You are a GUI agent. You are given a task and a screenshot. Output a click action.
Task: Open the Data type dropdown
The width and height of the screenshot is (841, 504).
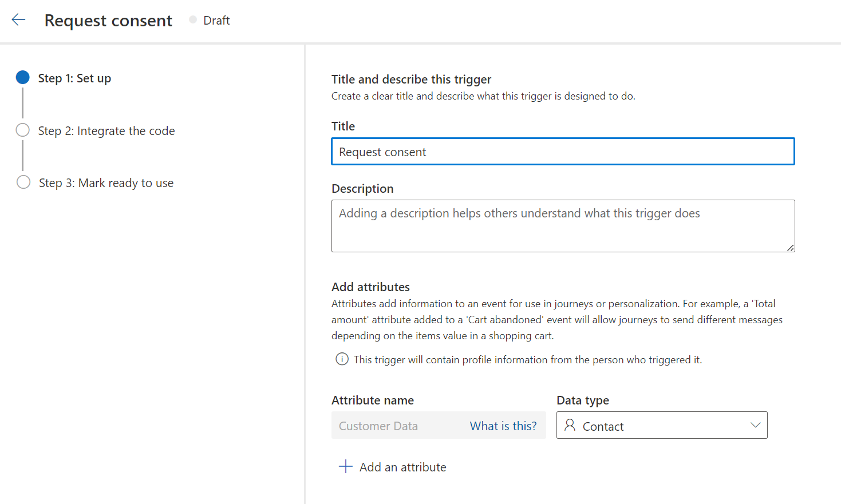pyautogui.click(x=661, y=425)
